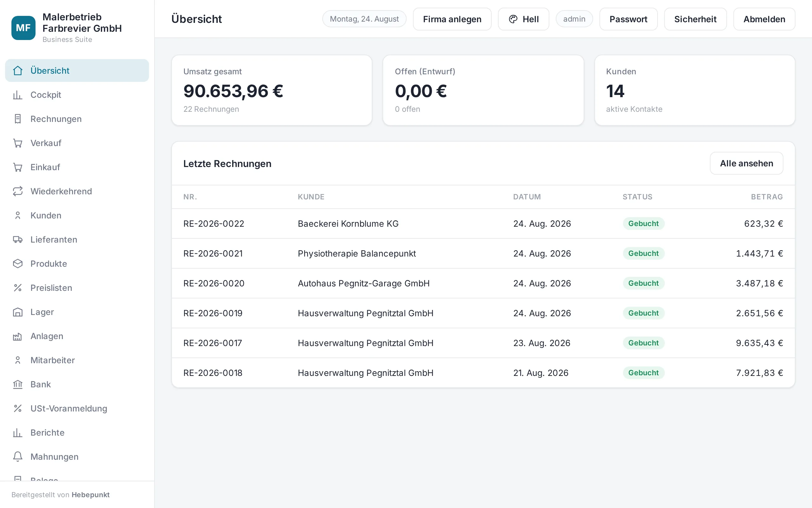Follow the Hebepunkt link in footer

[91, 495]
